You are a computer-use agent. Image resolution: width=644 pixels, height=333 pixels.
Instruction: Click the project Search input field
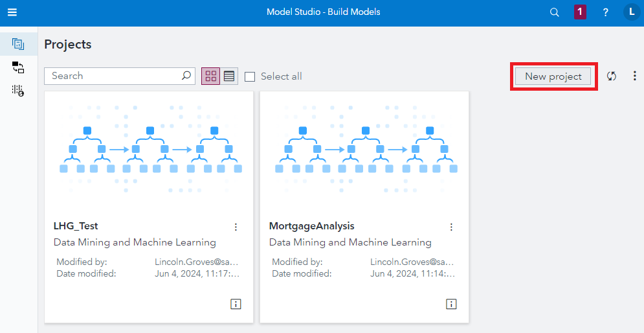(113, 76)
